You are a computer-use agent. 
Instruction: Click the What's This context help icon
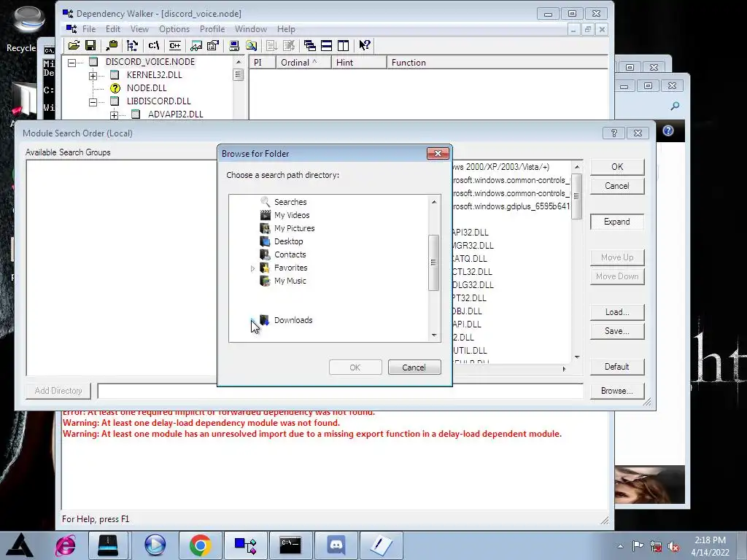click(x=365, y=46)
